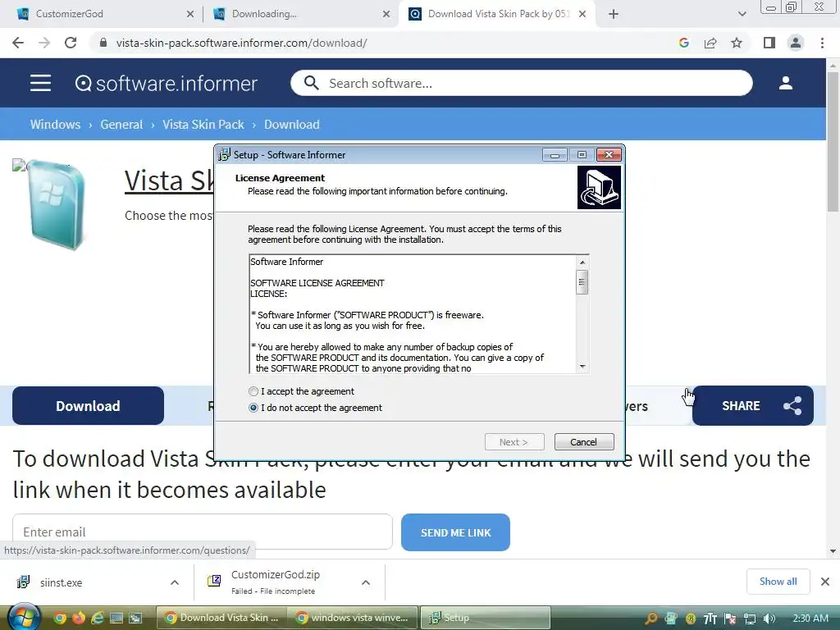Toggle Chrome side panel icon
The width and height of the screenshot is (840, 630).
pyautogui.click(x=769, y=43)
